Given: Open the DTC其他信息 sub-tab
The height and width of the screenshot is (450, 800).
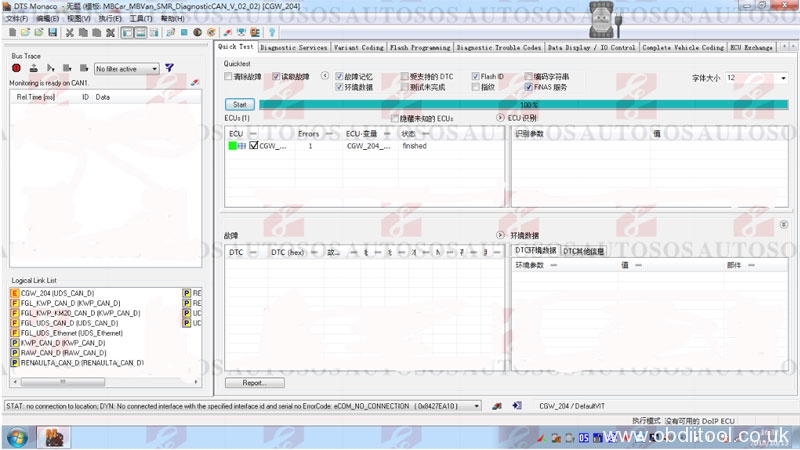Looking at the screenshot, I should coord(584,251).
